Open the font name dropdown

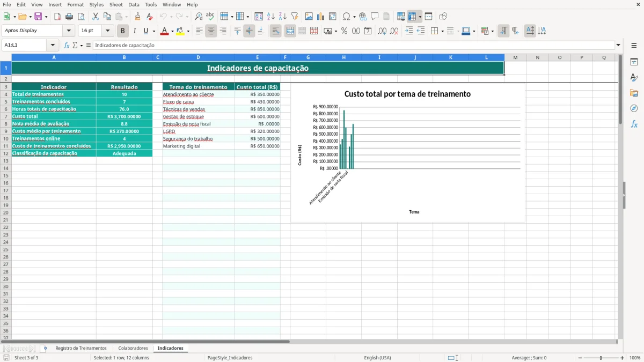(69, 31)
